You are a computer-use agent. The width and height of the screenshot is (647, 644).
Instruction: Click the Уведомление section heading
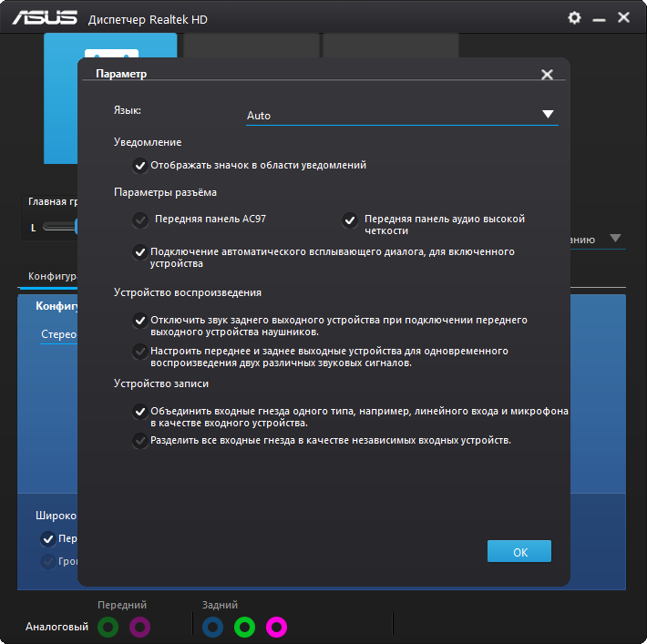tap(148, 142)
